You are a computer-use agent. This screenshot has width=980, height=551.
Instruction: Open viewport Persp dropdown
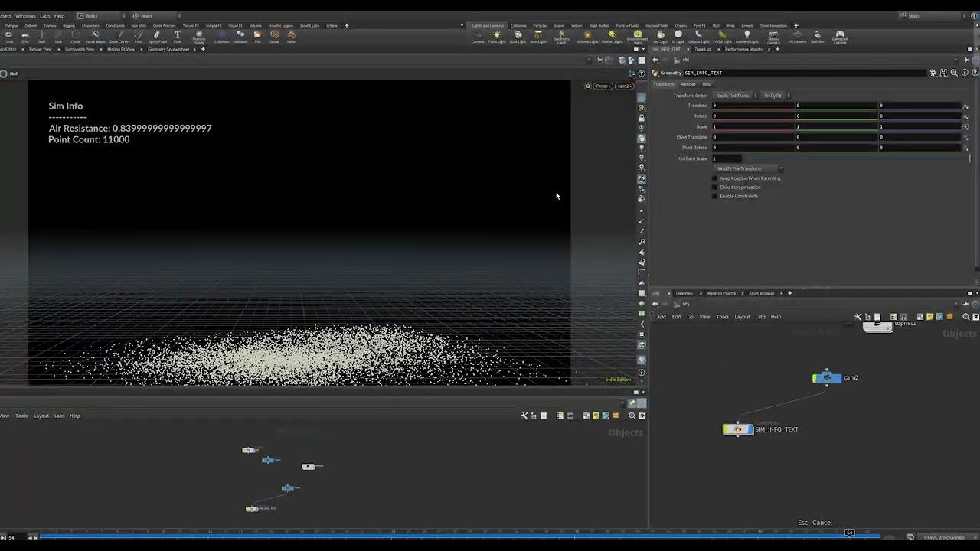point(603,86)
